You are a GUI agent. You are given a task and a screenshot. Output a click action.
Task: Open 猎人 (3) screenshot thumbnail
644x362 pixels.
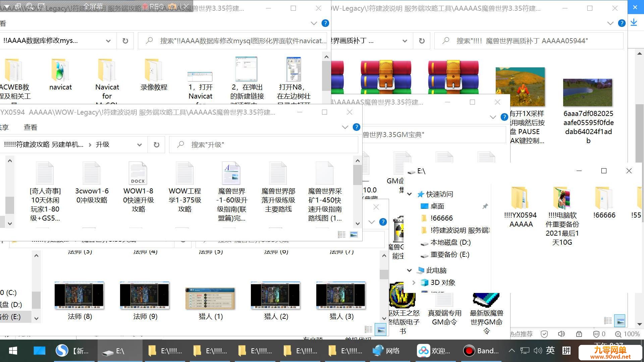click(x=341, y=296)
